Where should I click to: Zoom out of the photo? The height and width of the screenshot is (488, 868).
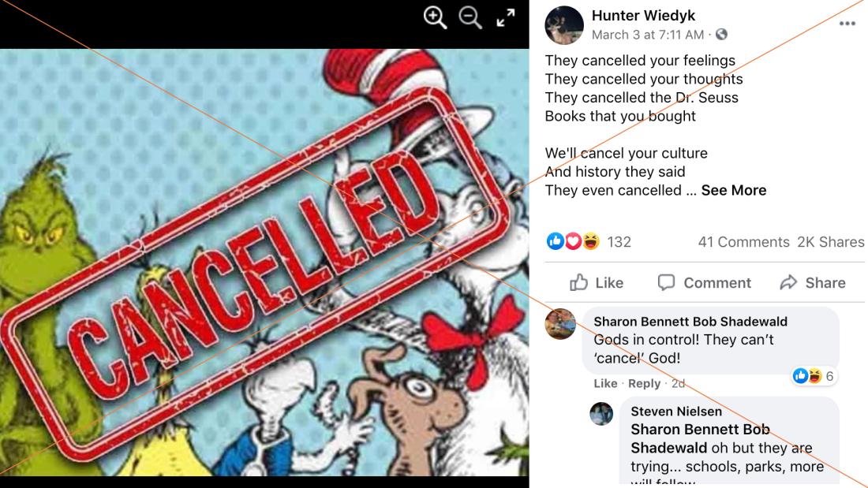(x=470, y=17)
